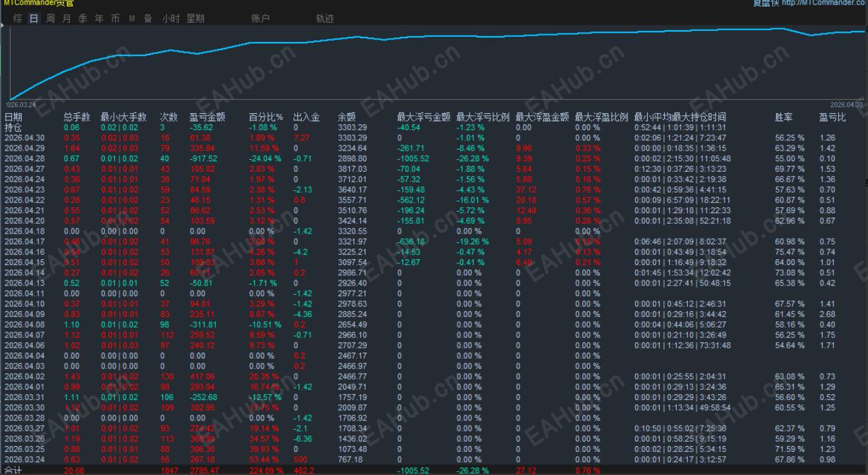The image size is (868, 475).
Task: Click the 最大浮亏比例 column header
Action: pos(483,117)
